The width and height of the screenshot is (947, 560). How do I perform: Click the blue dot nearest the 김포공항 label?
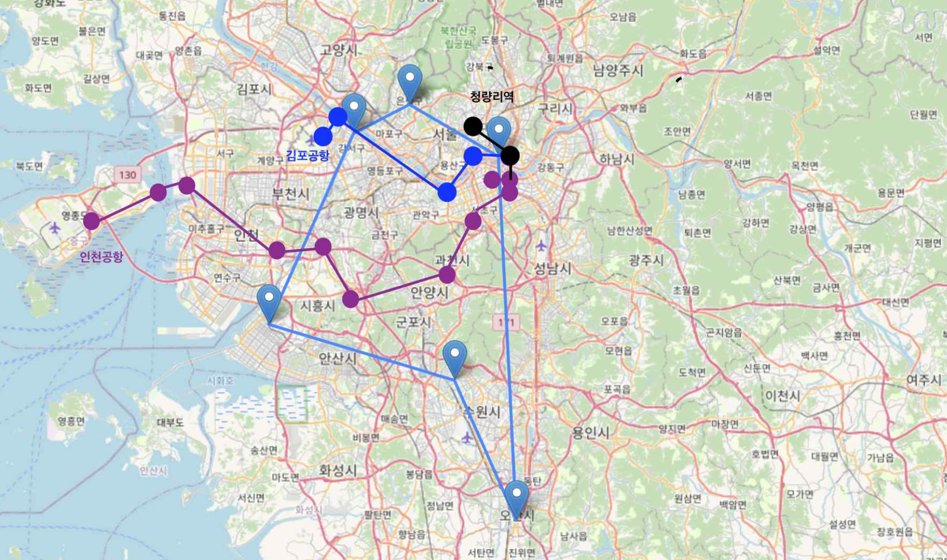point(322,136)
